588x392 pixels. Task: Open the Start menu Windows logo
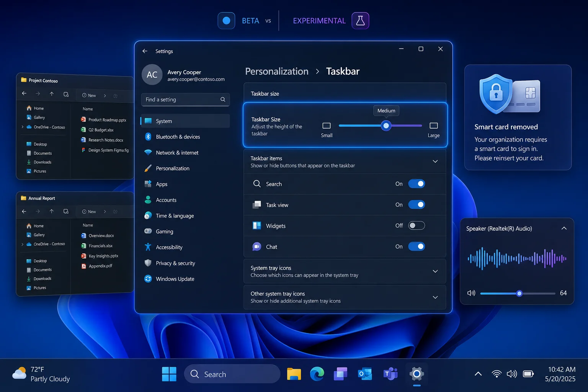click(x=169, y=374)
